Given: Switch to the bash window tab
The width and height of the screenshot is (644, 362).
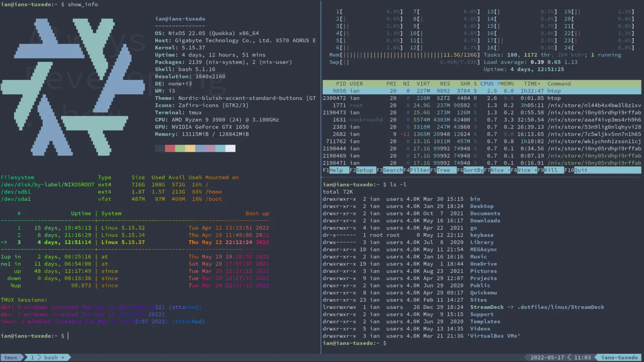Looking at the screenshot, I should [51, 357].
